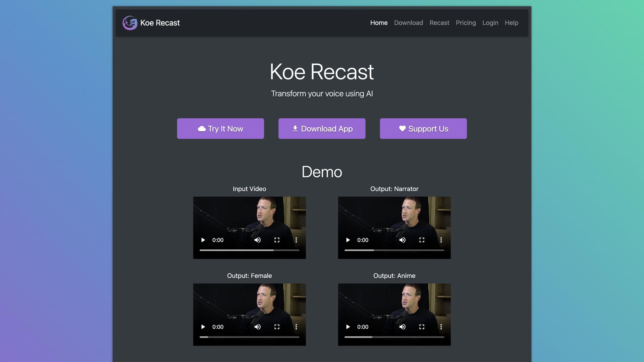
Task: Open more options menu on Input Video
Action: 296,240
